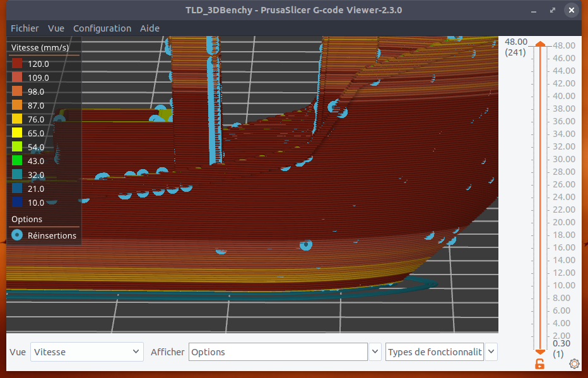Screen dimensions: 588x378
Task: Click the Réinsertions marker icon in legend
Action: coord(17,235)
